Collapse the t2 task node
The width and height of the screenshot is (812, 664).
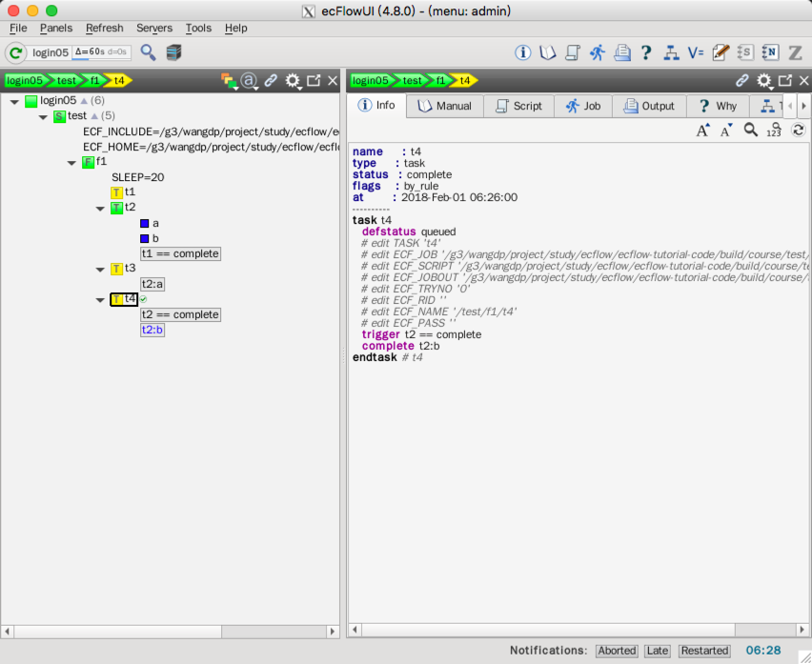point(100,209)
